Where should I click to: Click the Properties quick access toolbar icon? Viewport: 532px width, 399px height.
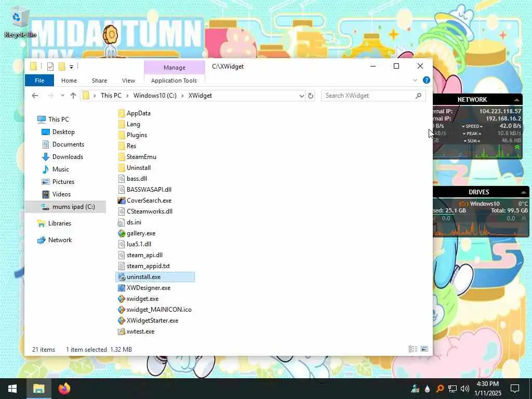(50, 66)
